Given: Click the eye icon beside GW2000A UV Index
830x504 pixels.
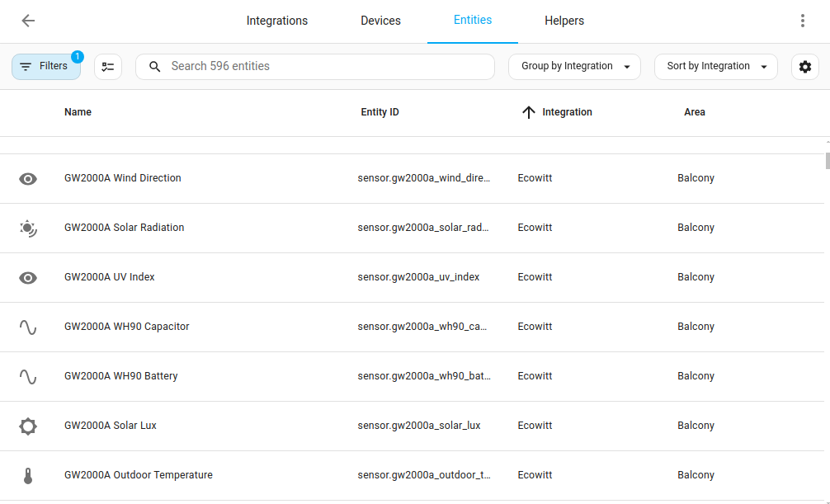Looking at the screenshot, I should (28, 277).
